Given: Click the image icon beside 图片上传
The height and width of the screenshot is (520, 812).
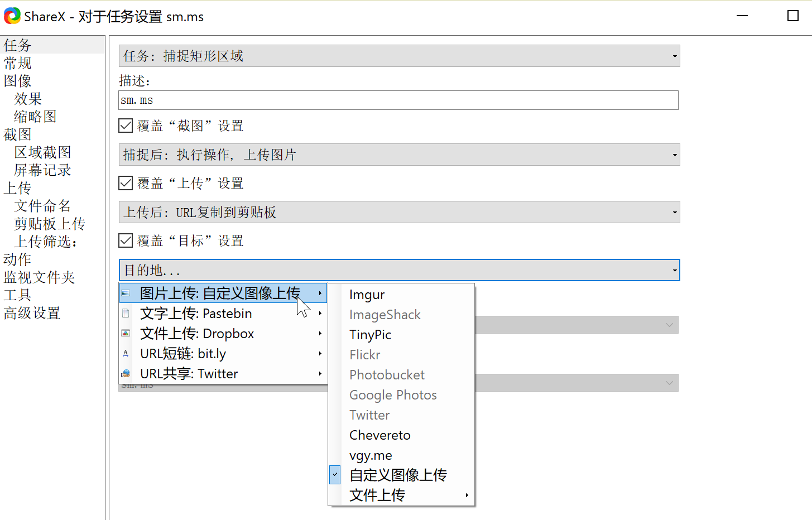Looking at the screenshot, I should click(126, 293).
